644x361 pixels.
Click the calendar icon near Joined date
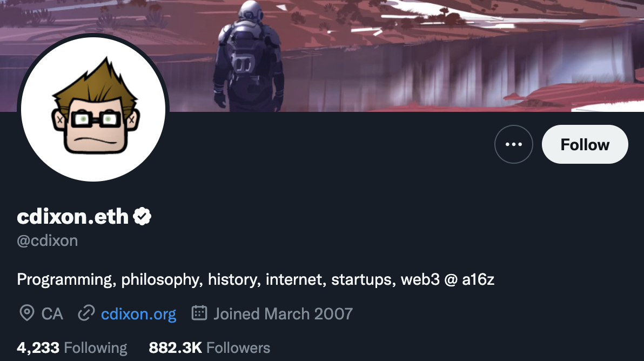[x=199, y=313]
